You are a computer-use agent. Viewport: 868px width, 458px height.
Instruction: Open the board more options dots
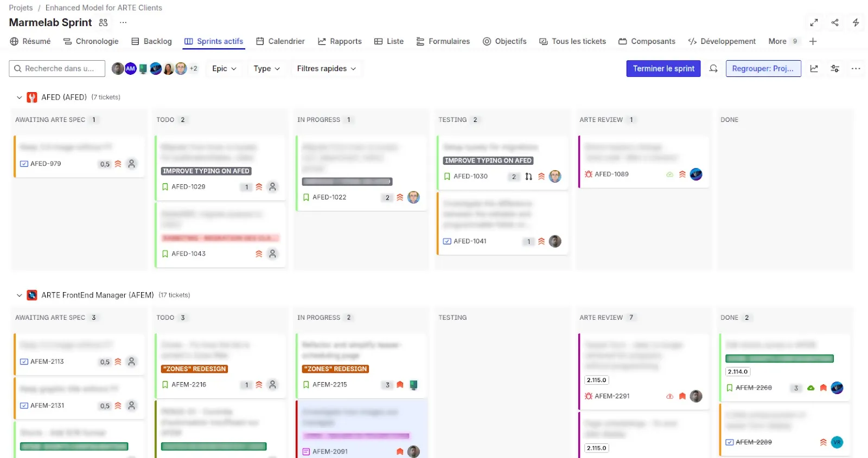(x=856, y=68)
